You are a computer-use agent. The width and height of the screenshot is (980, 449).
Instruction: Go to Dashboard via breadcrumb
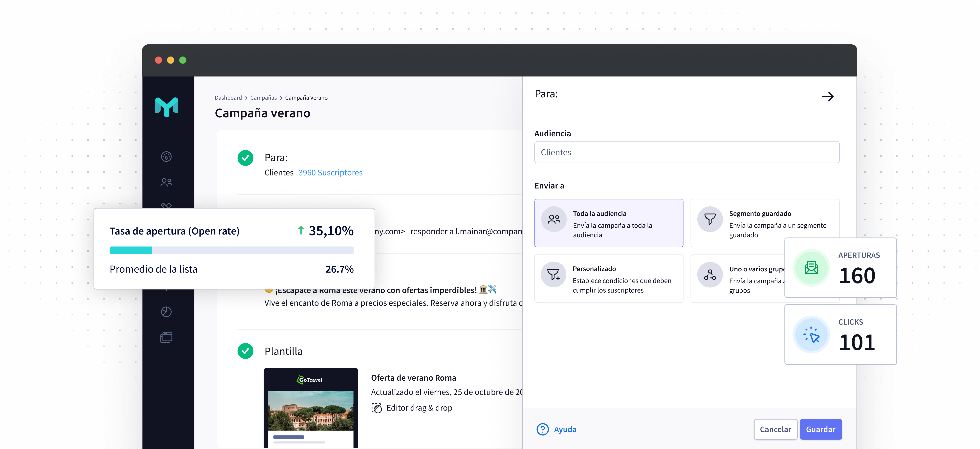[x=228, y=97]
